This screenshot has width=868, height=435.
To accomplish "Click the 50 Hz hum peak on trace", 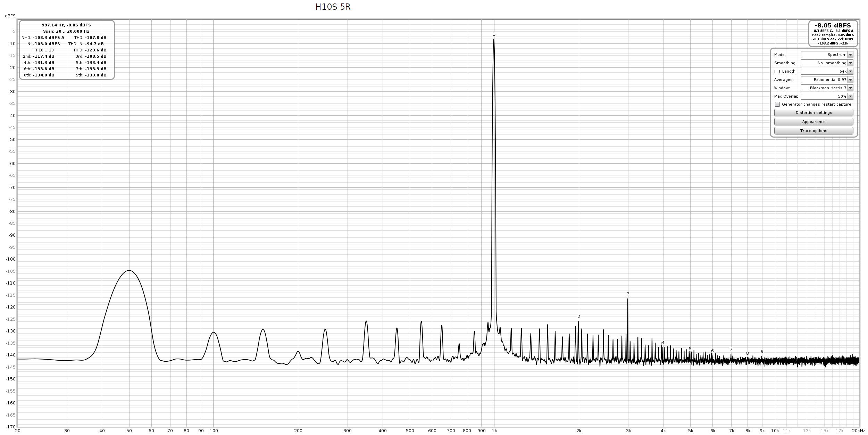I will click(x=129, y=270).
